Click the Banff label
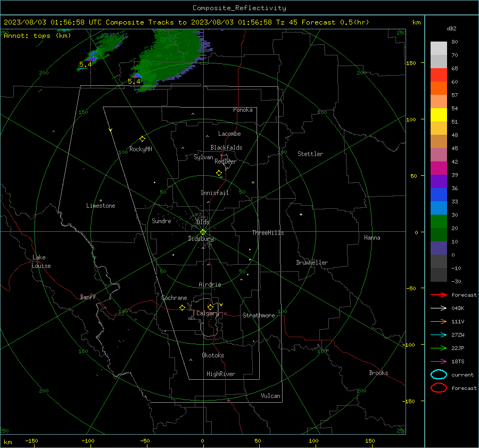The height and width of the screenshot is (448, 479). coord(88,297)
